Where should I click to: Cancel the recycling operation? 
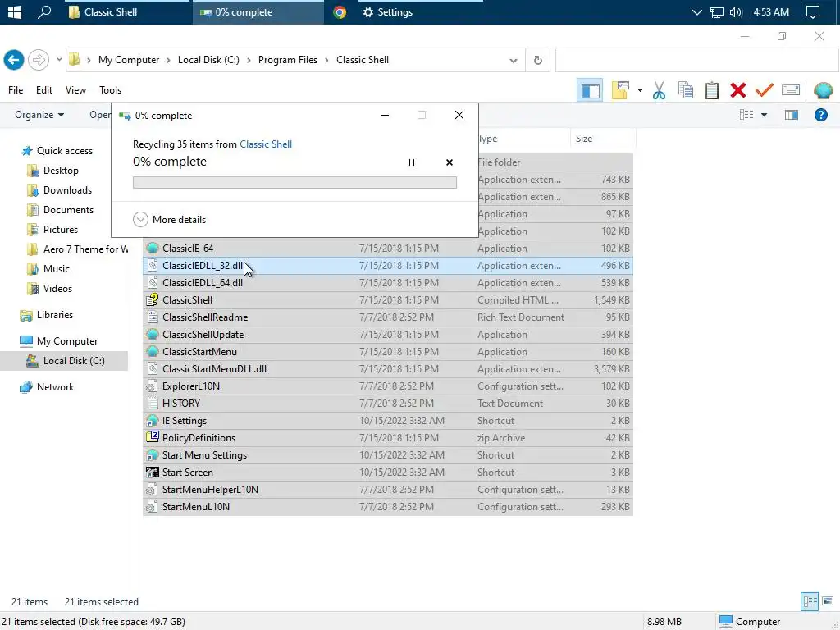pos(450,162)
